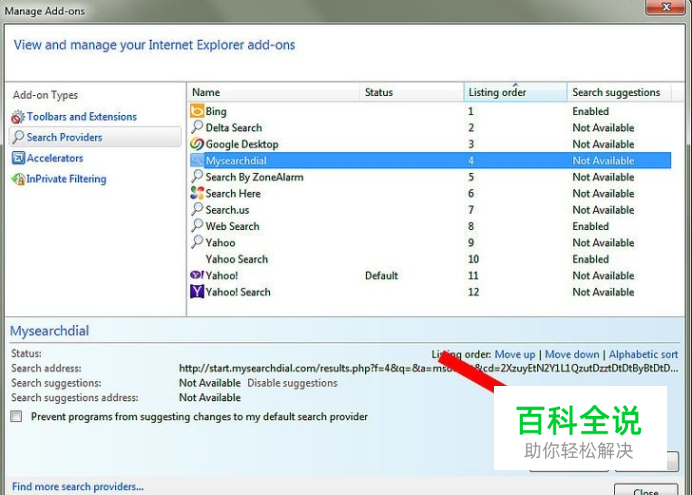
Task: Click Disable suggestions link
Action: tap(292, 383)
